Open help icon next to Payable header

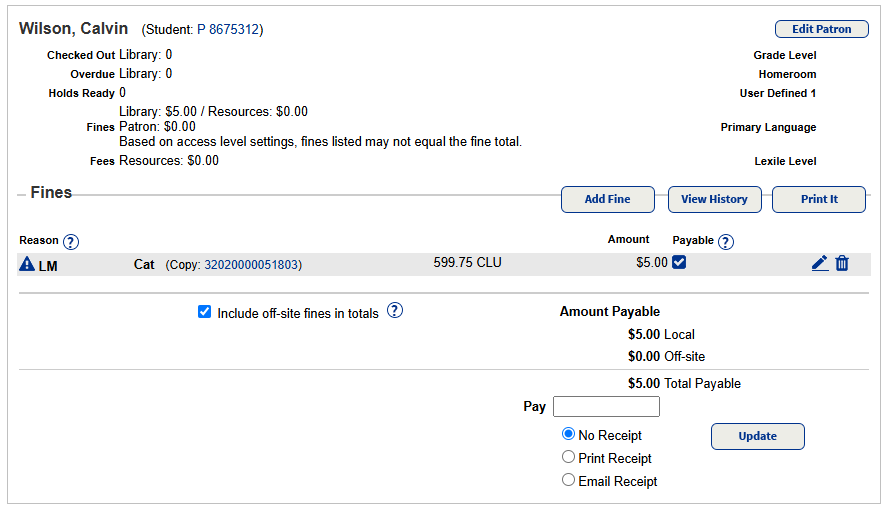[726, 241]
